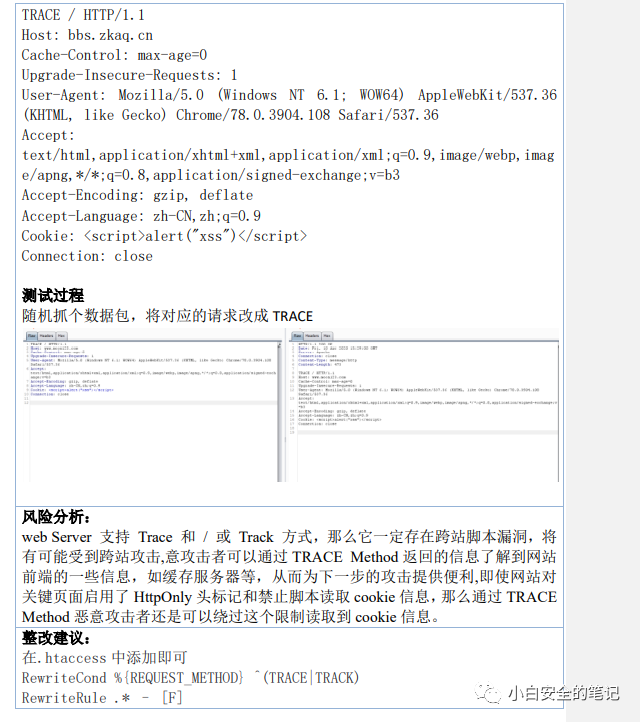
Task: Click the 'Chrome/78.0.3904.108 Safari/537.36' text
Action: point(307,115)
